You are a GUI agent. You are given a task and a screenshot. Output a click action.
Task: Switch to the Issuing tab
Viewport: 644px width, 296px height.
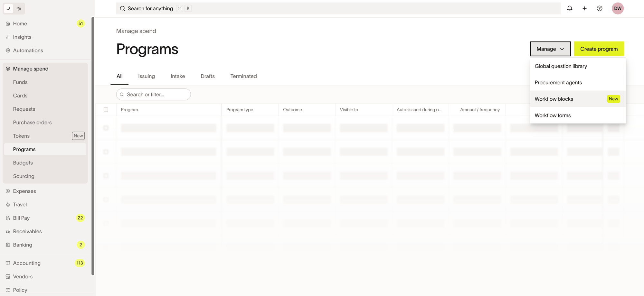(x=147, y=76)
